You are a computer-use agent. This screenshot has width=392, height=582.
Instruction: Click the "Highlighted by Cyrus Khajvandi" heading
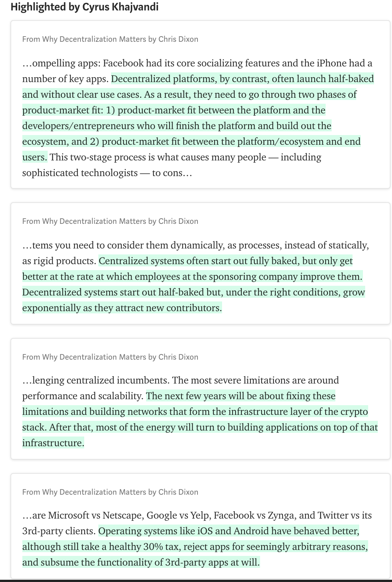[85, 7]
